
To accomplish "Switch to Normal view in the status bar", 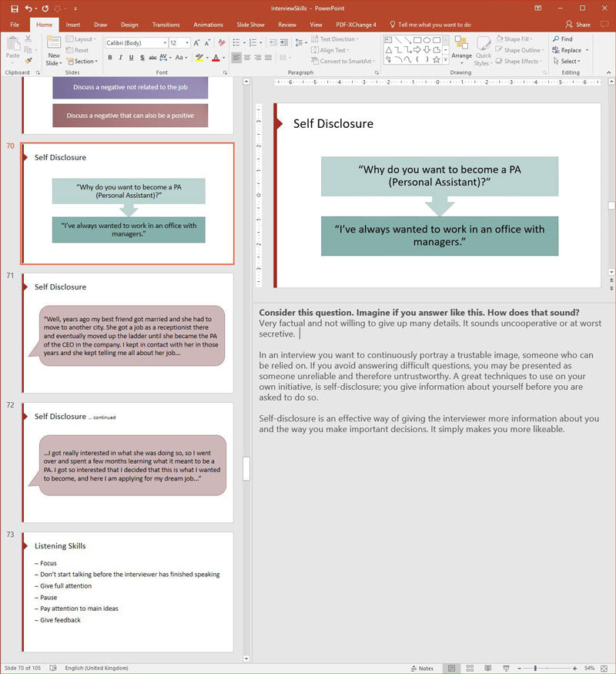I will 451,668.
